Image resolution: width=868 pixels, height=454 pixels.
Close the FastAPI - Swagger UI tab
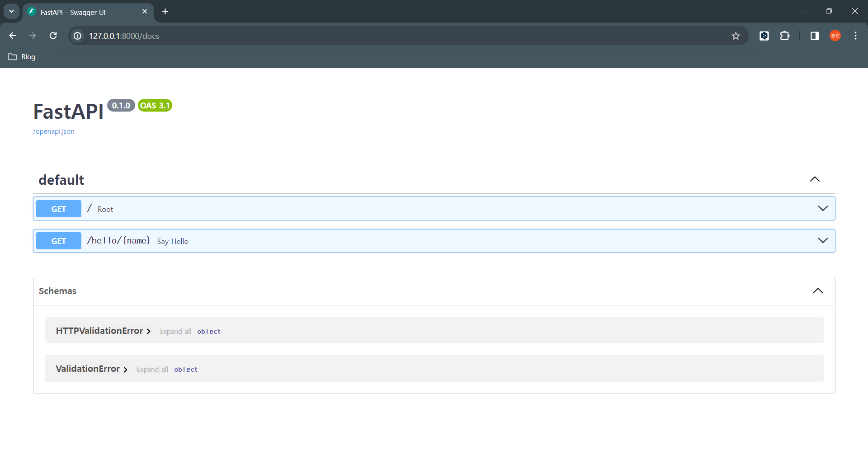click(x=145, y=11)
